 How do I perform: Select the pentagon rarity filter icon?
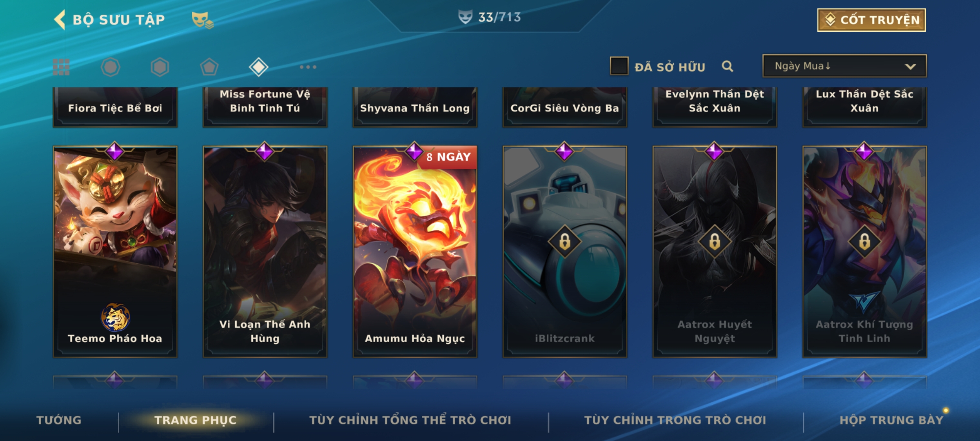209,67
